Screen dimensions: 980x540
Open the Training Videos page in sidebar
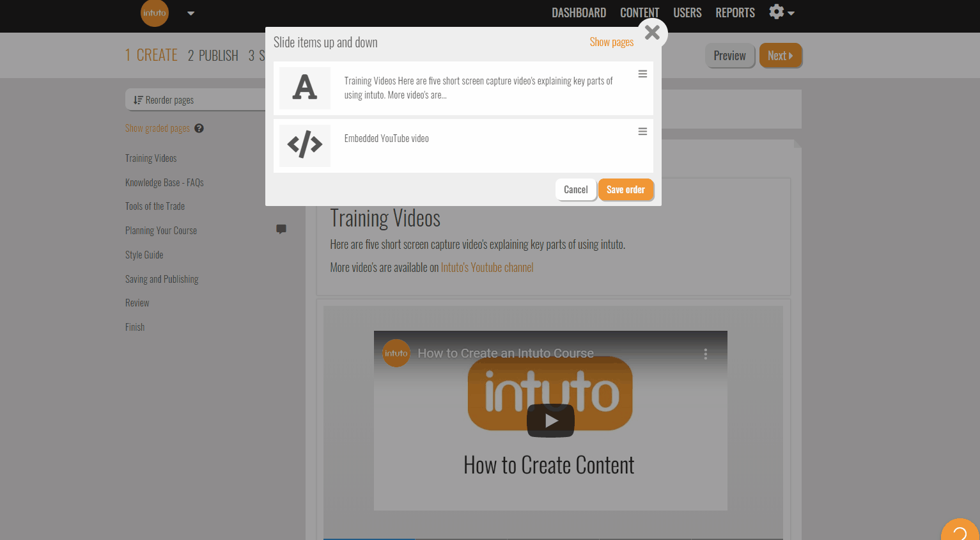pyautogui.click(x=151, y=158)
